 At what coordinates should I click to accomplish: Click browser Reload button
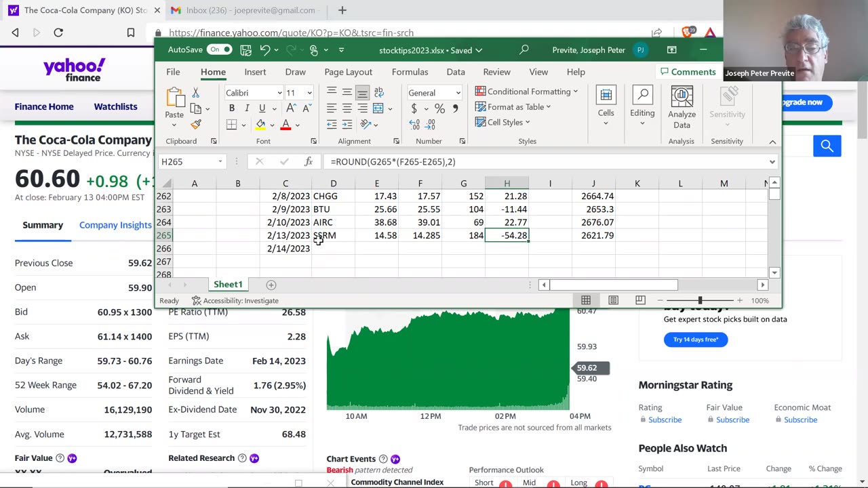point(58,33)
